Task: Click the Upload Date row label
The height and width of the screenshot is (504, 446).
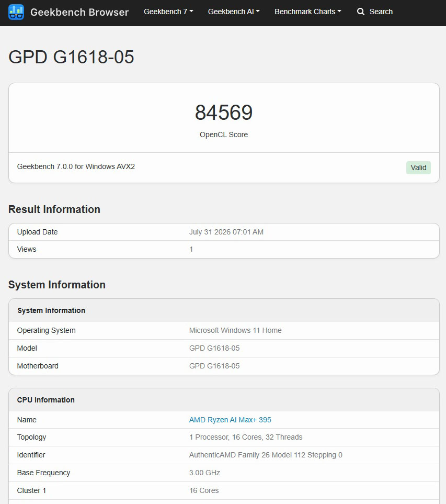Action: pos(37,232)
